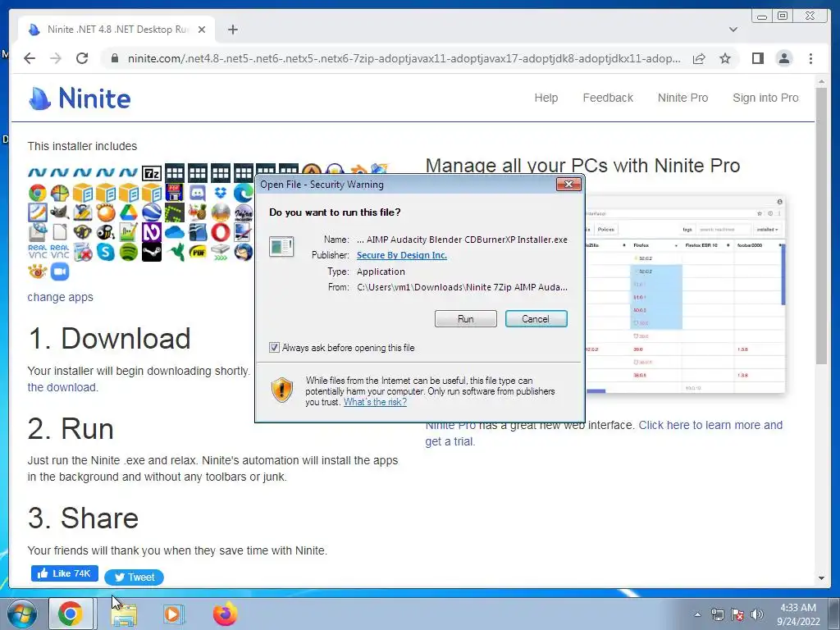Click the MusicBee icon

[x=106, y=232]
